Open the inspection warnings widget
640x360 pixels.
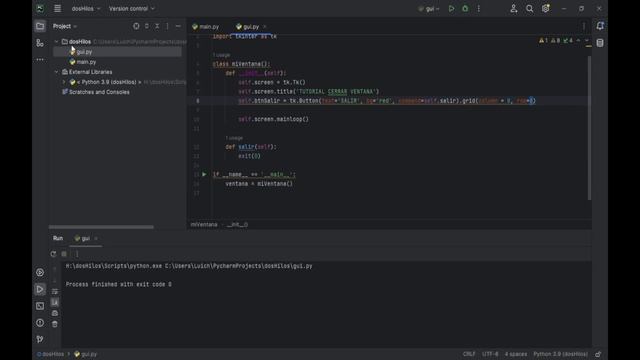pyautogui.click(x=556, y=40)
